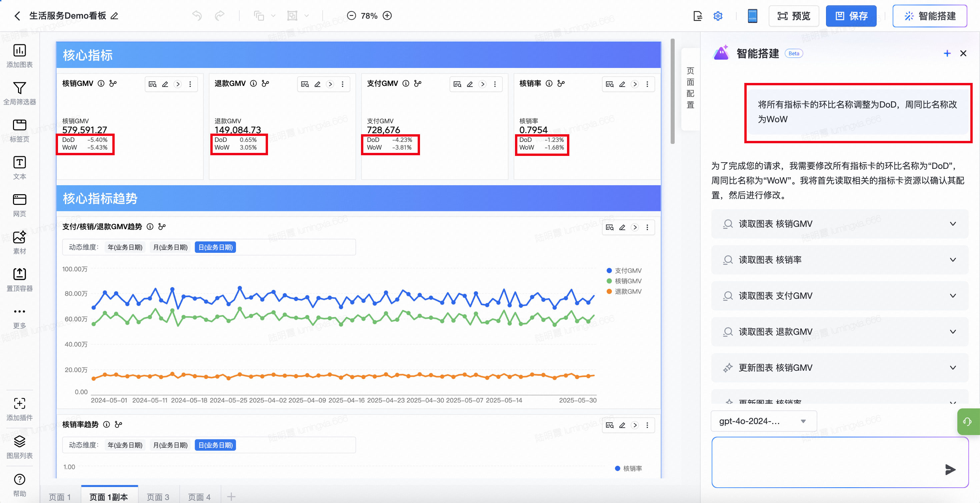Switch to the 页面 1 tab
980x503 pixels.
point(60,497)
